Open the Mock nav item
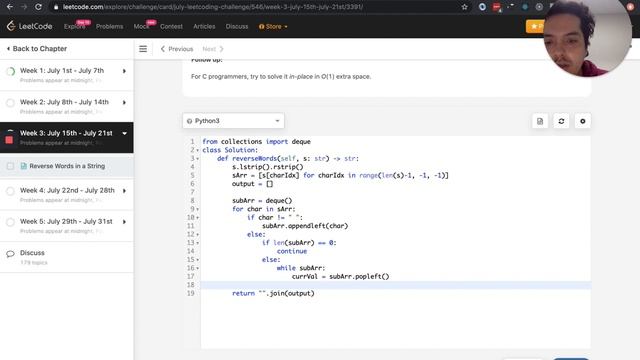The height and width of the screenshot is (360, 640). point(141,27)
